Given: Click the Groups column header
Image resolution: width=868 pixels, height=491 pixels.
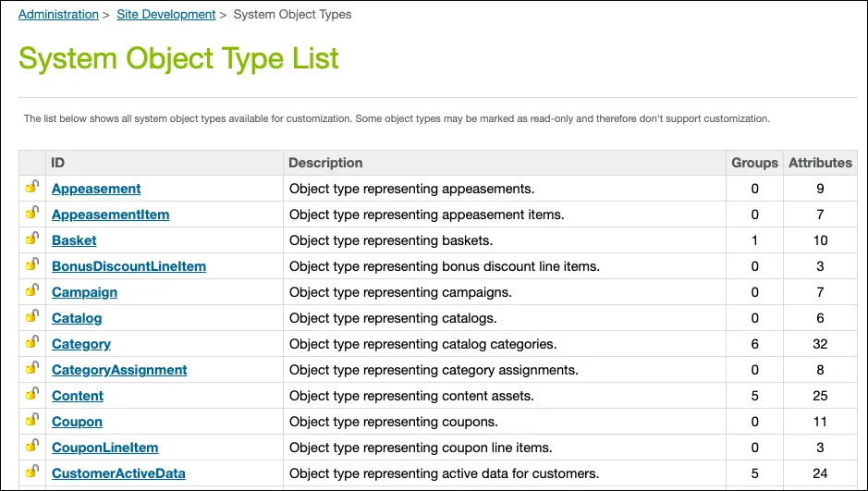Looking at the screenshot, I should click(754, 163).
